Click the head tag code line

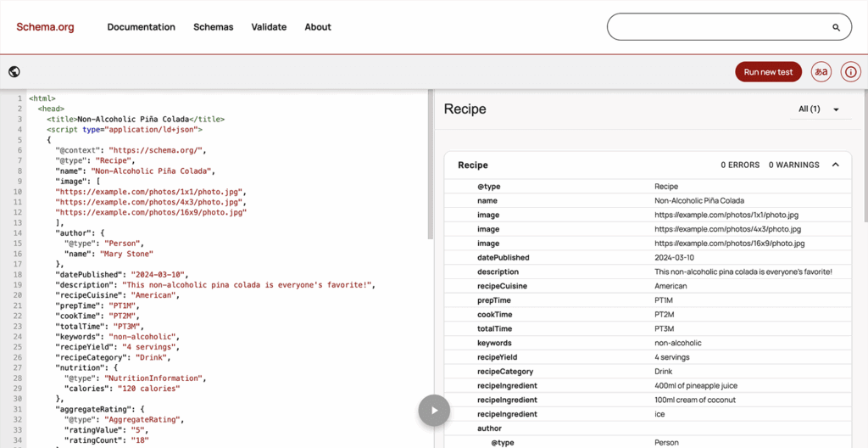point(51,109)
